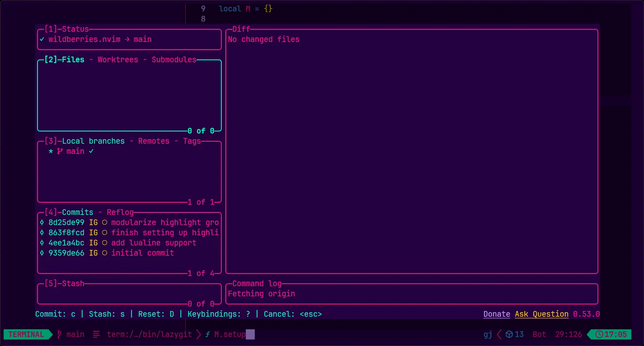Viewport: 644px width, 346px height.
Task: Switch to the Worktrees tab
Action: [x=118, y=60]
